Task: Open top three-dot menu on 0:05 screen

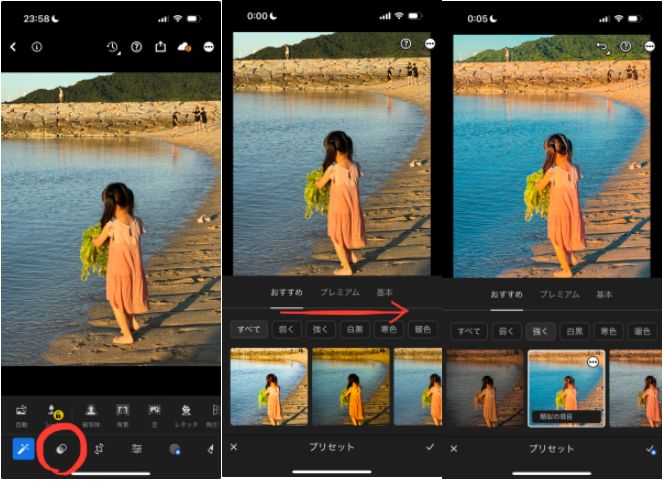Action: coord(650,46)
